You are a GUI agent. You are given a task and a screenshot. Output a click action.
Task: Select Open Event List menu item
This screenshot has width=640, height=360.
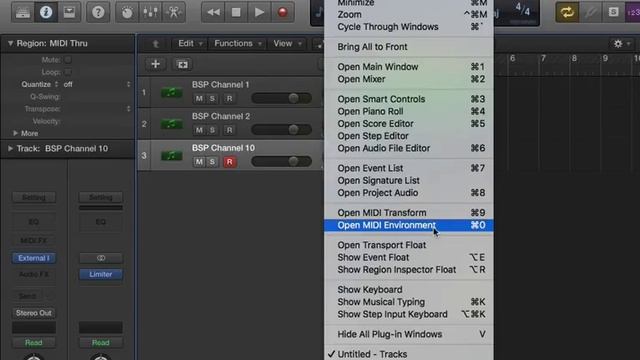pyautogui.click(x=409, y=168)
